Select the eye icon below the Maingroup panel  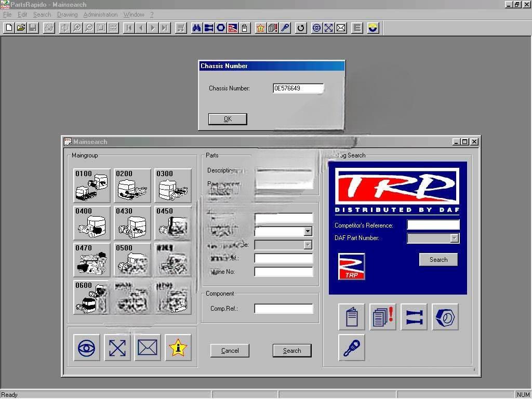point(86,348)
